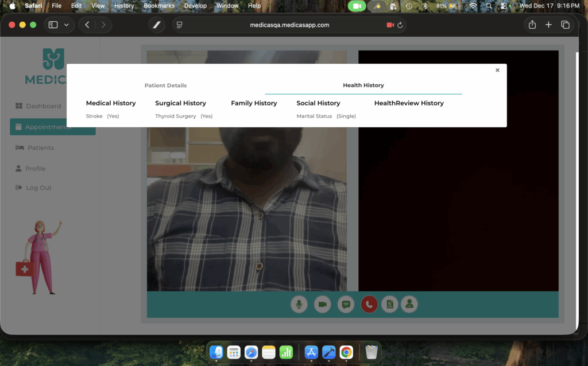Go back with Safari back arrow
Screen dimensions: 588x366
[x=87, y=25]
